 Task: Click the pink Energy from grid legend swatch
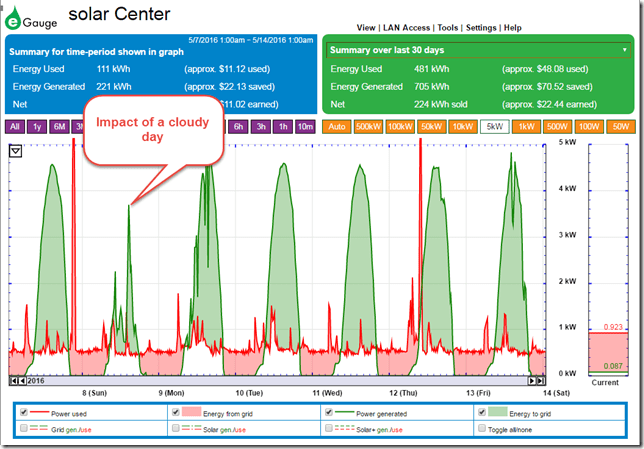pyautogui.click(x=190, y=412)
